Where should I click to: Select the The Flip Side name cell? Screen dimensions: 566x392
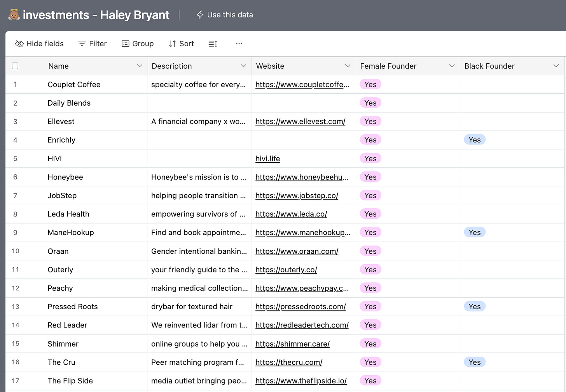click(x=96, y=381)
